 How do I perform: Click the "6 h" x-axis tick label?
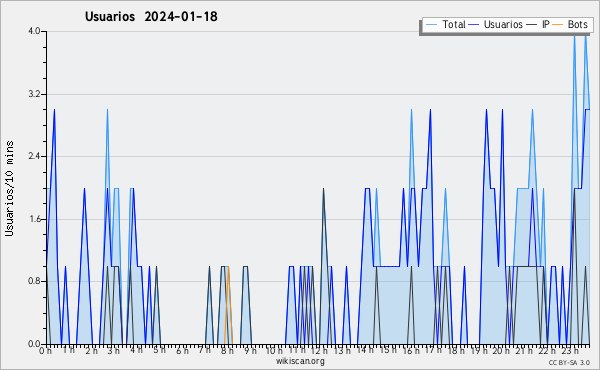182,351
